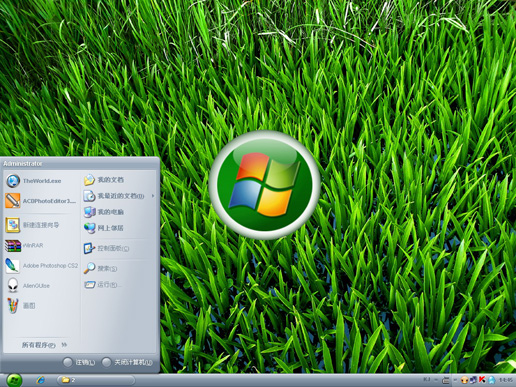Open the New Connection Wizard icon
Screen dimensions: 516x387
(x=13, y=225)
